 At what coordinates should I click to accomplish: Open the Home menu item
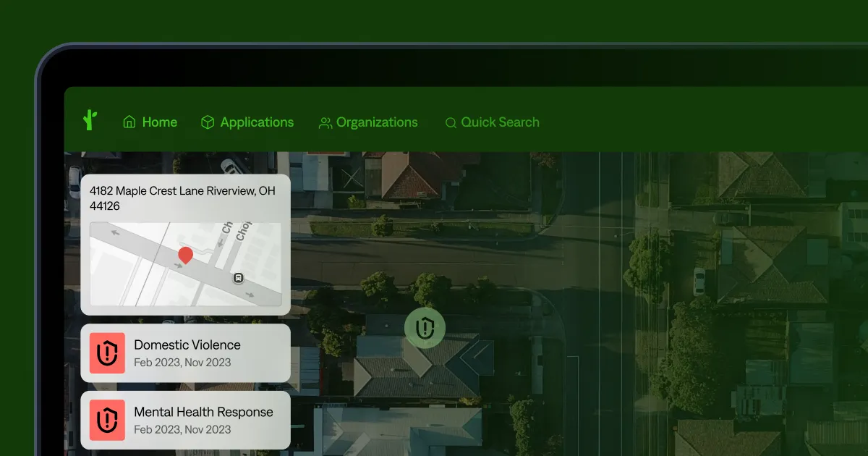pyautogui.click(x=150, y=122)
